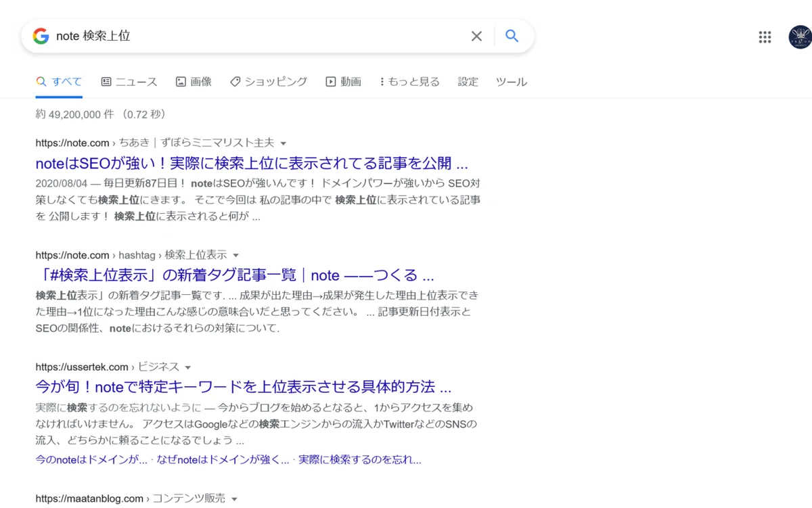
Task: Open sitelink なぜnoteはドメインが強く...
Action: pos(223,459)
